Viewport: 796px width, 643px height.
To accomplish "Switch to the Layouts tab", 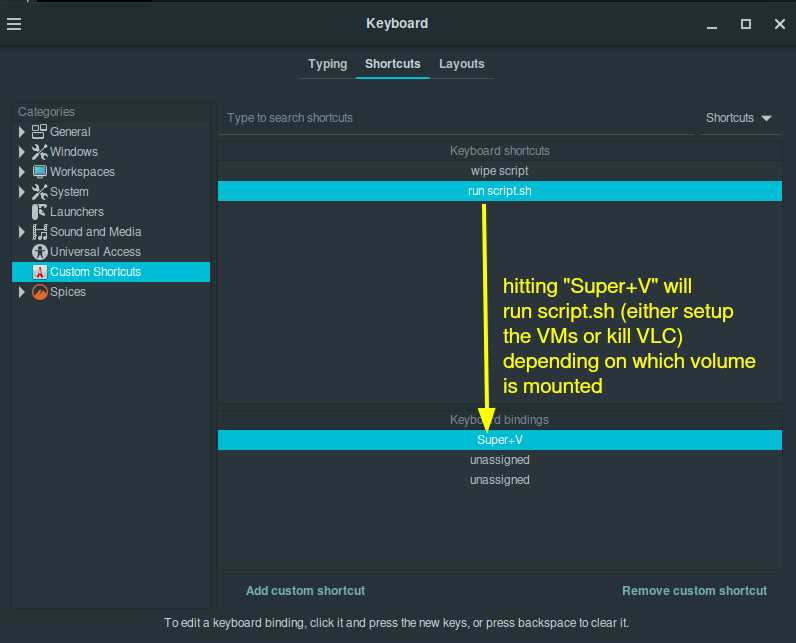I will [461, 64].
